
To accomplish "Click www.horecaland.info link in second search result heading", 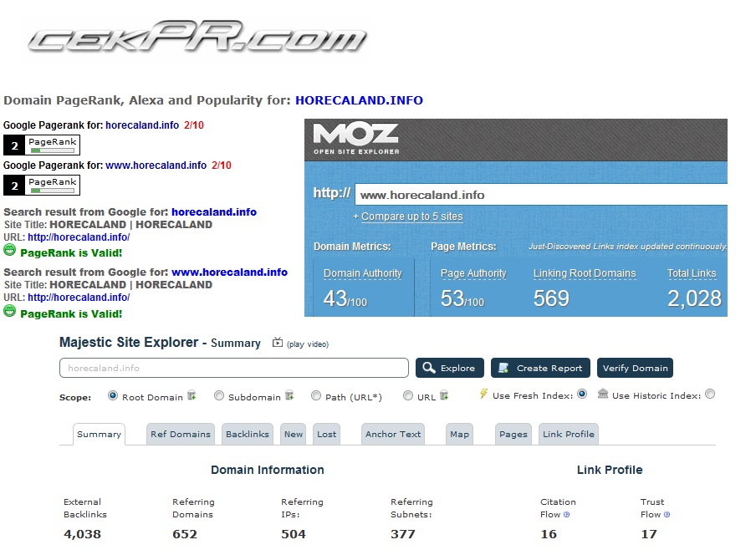I will (x=229, y=272).
